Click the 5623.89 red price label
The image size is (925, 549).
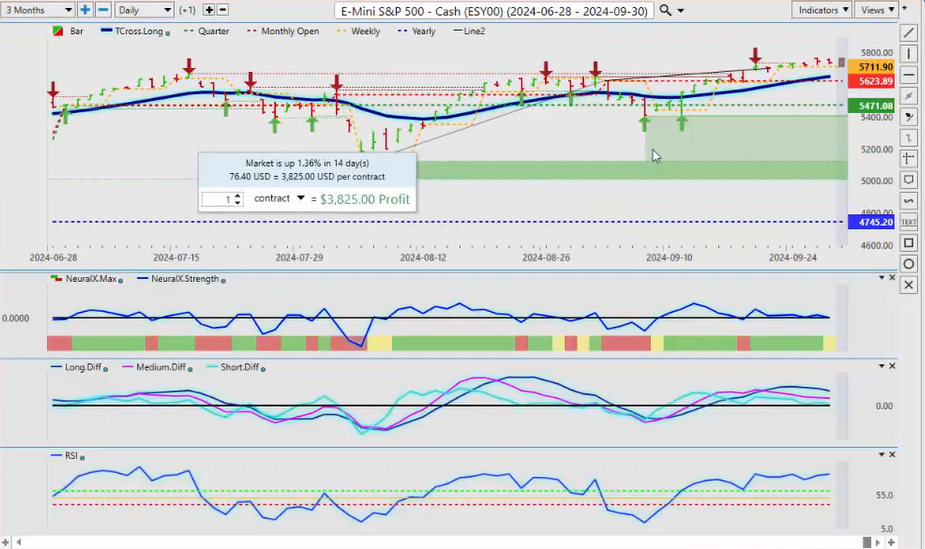[x=871, y=81]
